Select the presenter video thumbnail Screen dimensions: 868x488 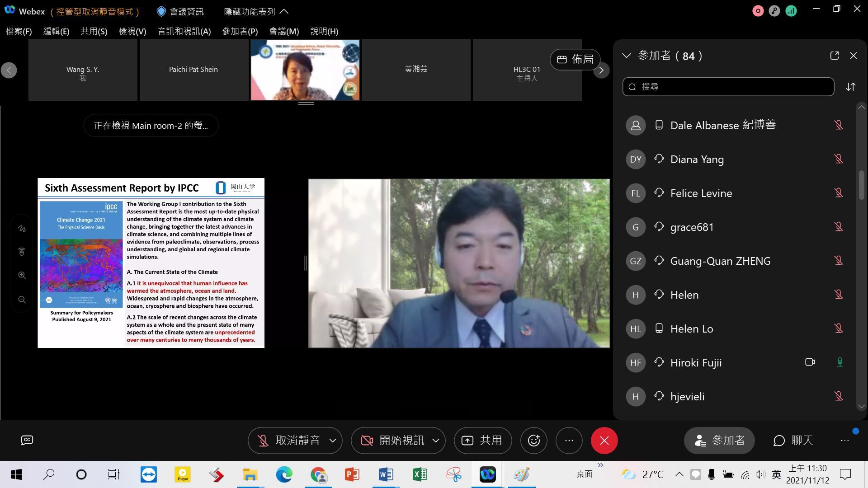pos(305,70)
